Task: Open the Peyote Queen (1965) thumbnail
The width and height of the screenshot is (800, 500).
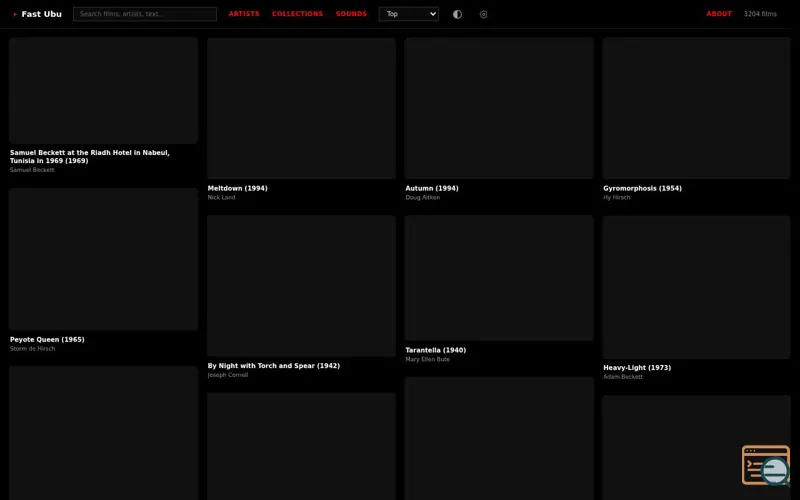Action: (x=104, y=259)
